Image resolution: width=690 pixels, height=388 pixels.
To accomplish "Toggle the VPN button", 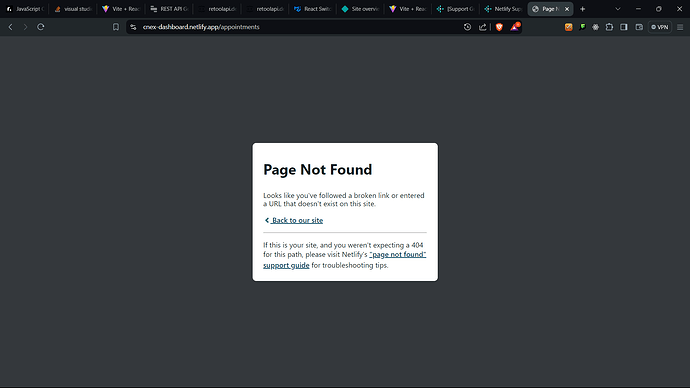I will (660, 27).
